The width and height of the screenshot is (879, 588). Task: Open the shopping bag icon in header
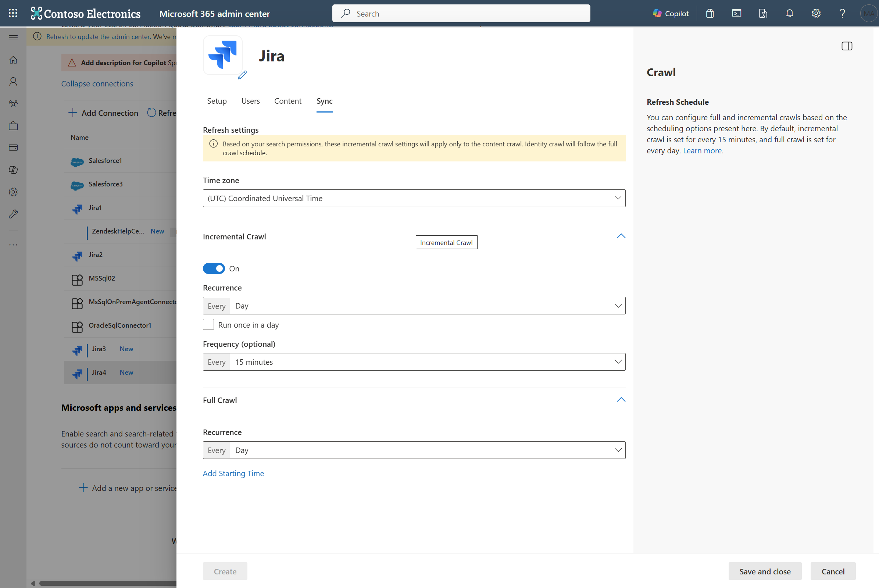coord(710,14)
